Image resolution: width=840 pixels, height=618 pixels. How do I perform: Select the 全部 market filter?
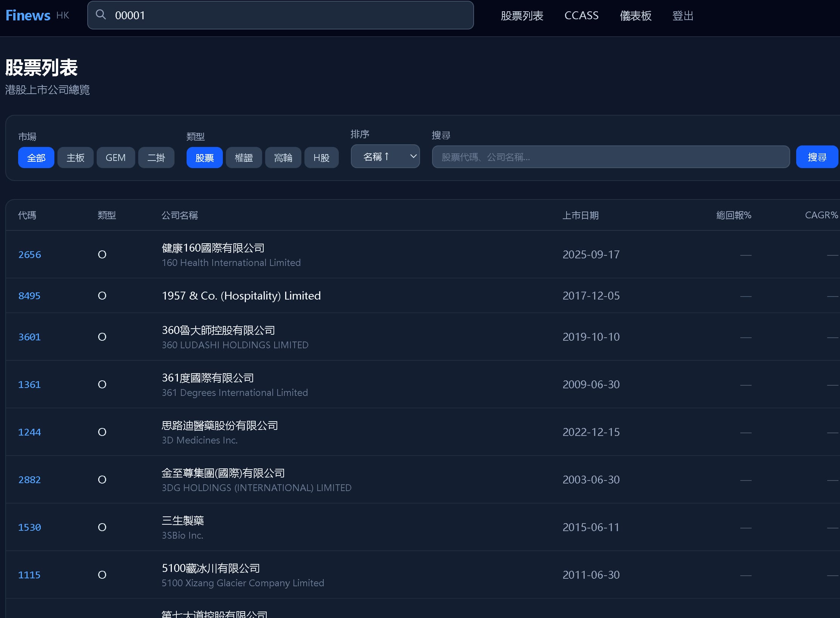(36, 158)
